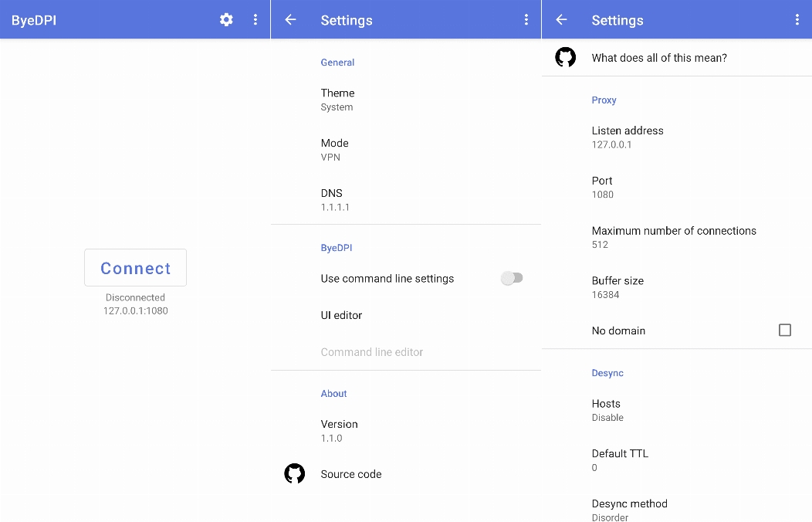Open overflow menu on the middle Settings screen
The height and width of the screenshot is (522, 812).
tap(526, 19)
